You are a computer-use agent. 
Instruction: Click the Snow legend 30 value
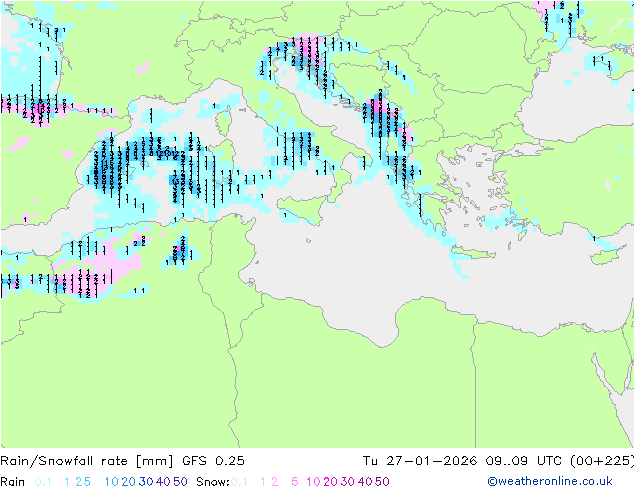(x=348, y=482)
